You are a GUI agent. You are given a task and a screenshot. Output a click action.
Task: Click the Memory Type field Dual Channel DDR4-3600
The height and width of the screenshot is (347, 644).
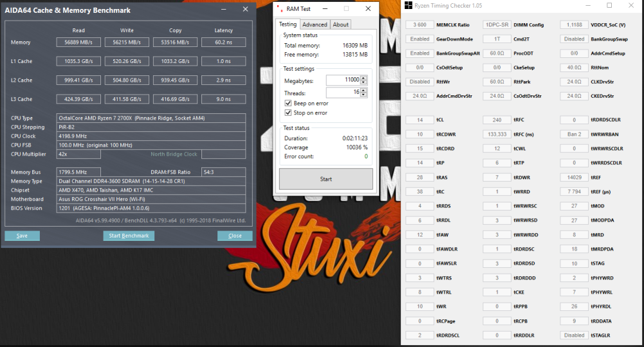[151, 182]
